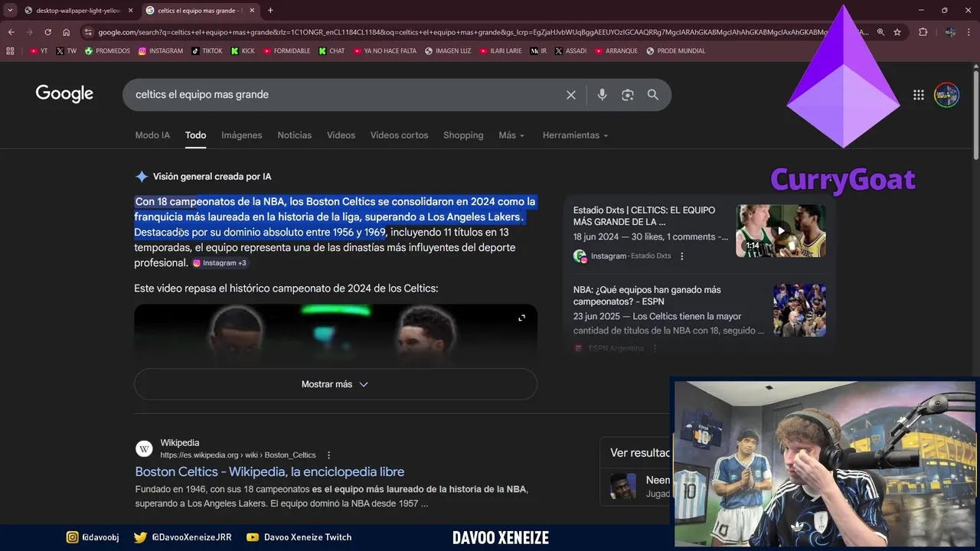Open ESPN ¿Qué equipos han ganado más campeonatos? link
Screen dimensions: 980x551
coord(647,295)
